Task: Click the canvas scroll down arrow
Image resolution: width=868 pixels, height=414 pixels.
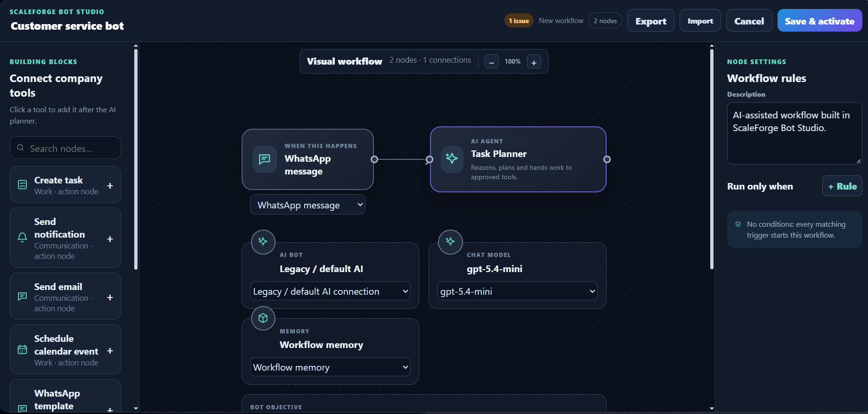Action: (x=712, y=408)
